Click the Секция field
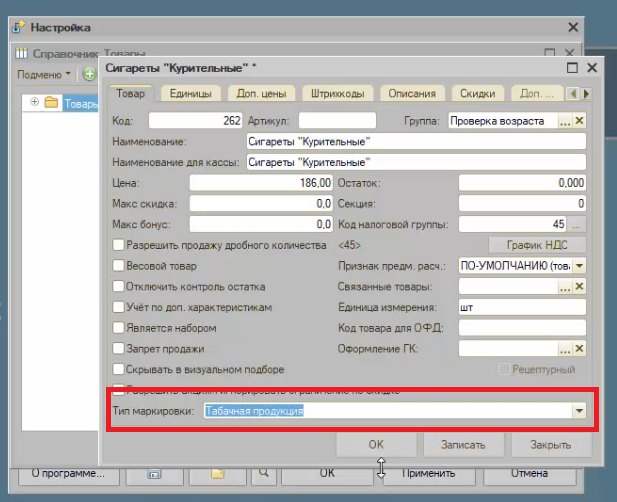Image resolution: width=617 pixels, height=502 pixels. pos(522,203)
